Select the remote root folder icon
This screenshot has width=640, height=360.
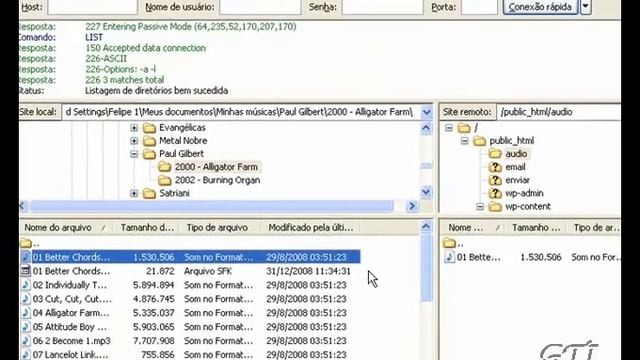[x=464, y=128]
